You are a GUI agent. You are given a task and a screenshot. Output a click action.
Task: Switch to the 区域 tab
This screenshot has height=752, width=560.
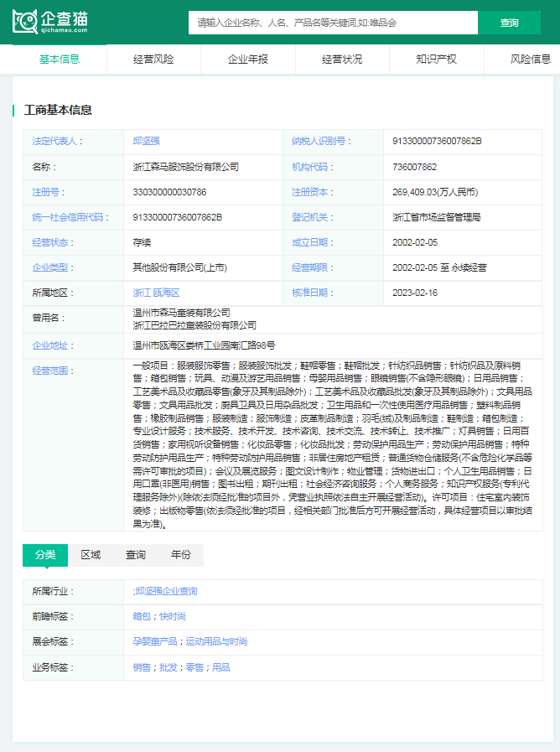pos(91,555)
